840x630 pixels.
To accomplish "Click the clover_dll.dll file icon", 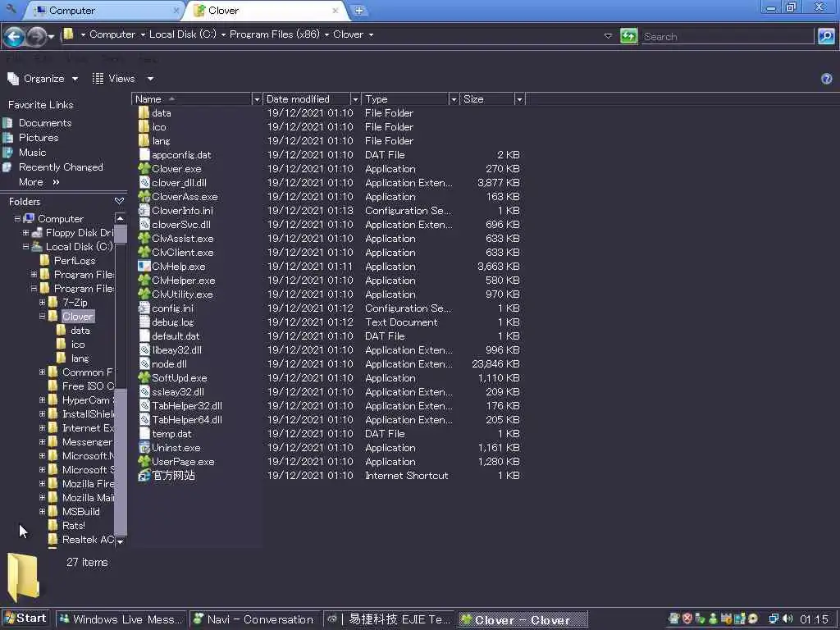I will coord(144,183).
